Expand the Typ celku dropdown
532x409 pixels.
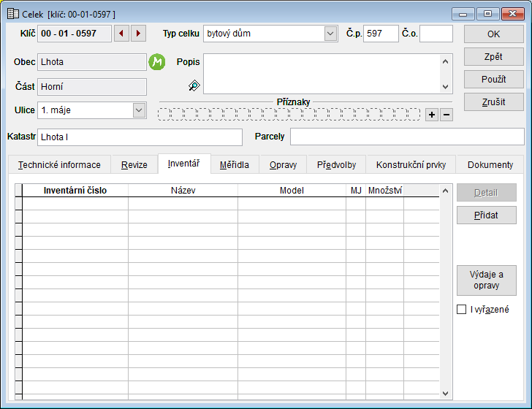coord(330,34)
